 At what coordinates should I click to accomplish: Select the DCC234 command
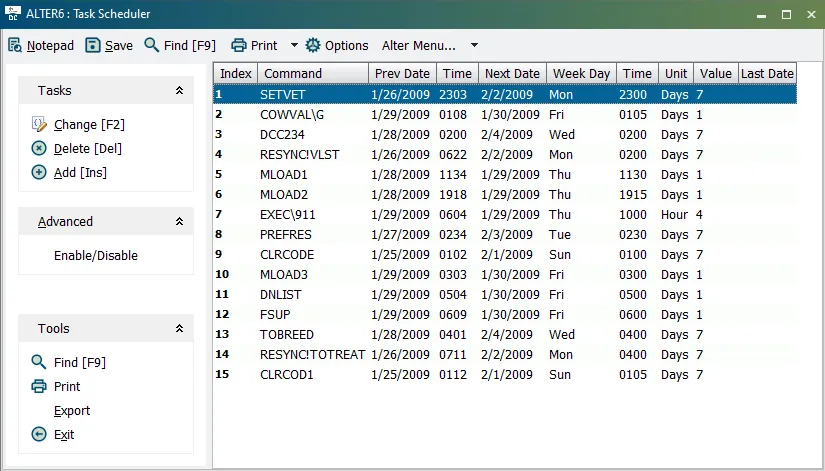point(282,135)
